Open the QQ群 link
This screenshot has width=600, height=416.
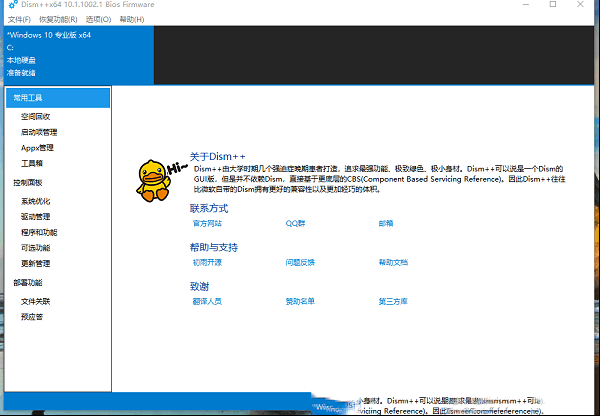coord(295,223)
